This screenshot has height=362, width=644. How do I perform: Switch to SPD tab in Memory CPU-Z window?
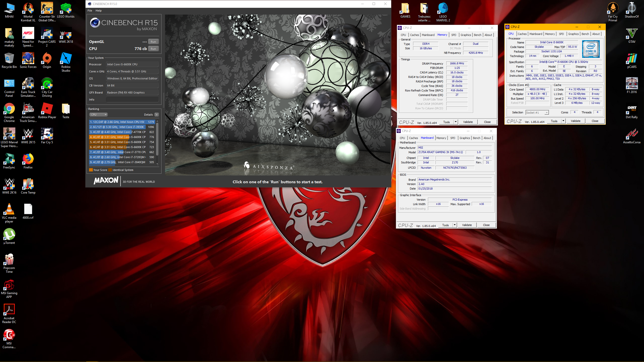(x=454, y=35)
